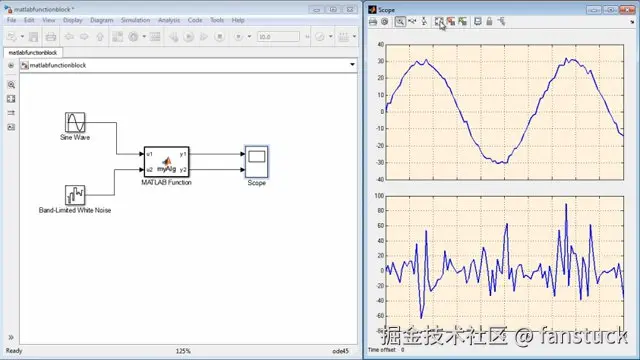Expand the palette with double chevron
The image size is (640, 360).
(x=11, y=337)
